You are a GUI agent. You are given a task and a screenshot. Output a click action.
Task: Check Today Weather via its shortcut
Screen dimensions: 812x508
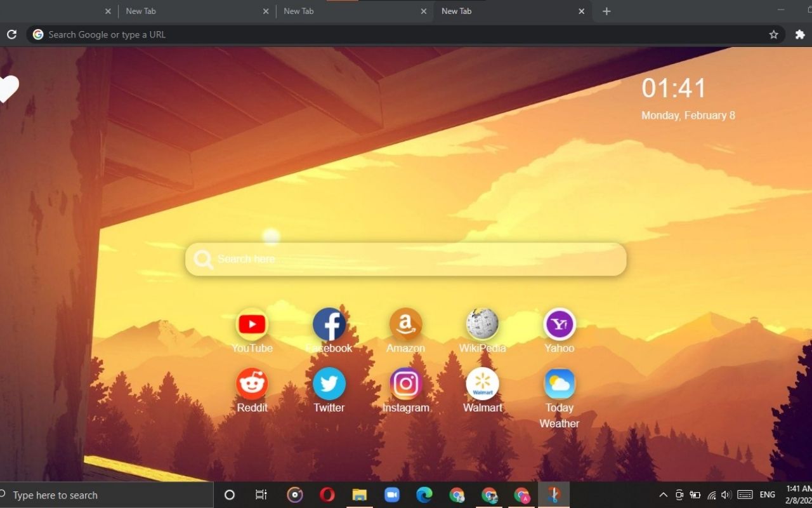559,383
